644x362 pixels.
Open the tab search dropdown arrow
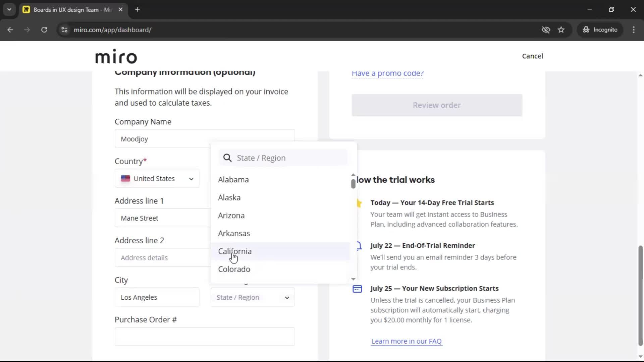click(9, 9)
